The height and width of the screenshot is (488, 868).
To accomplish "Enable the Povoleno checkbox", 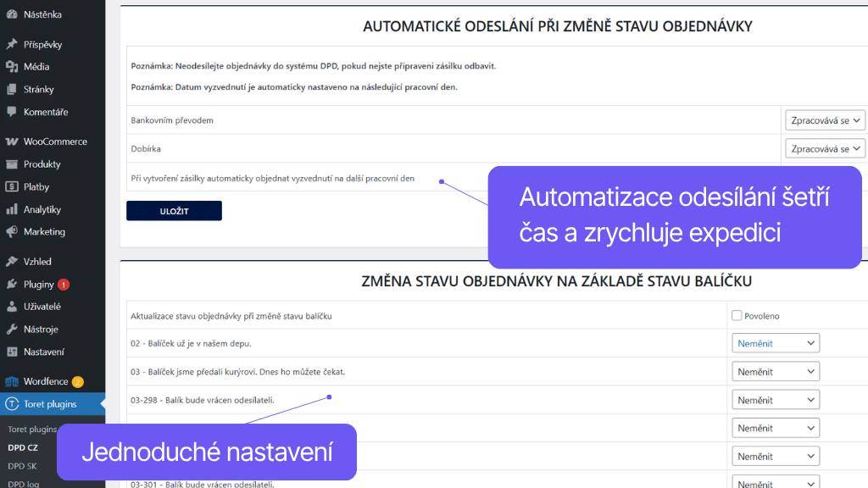I will [737, 315].
